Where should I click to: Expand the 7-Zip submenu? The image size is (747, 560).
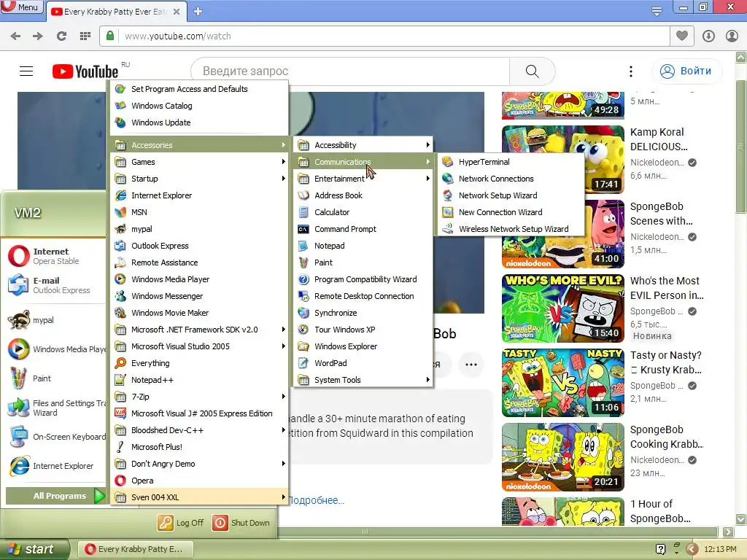199,396
